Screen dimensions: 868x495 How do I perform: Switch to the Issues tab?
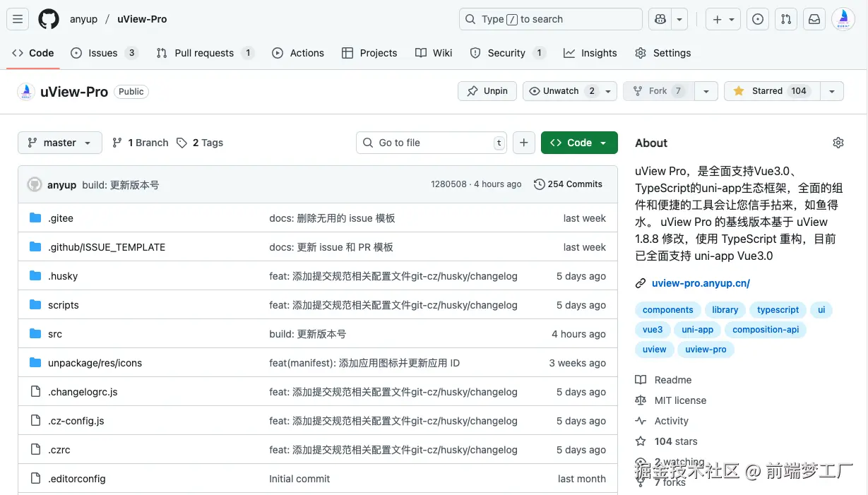(x=104, y=53)
